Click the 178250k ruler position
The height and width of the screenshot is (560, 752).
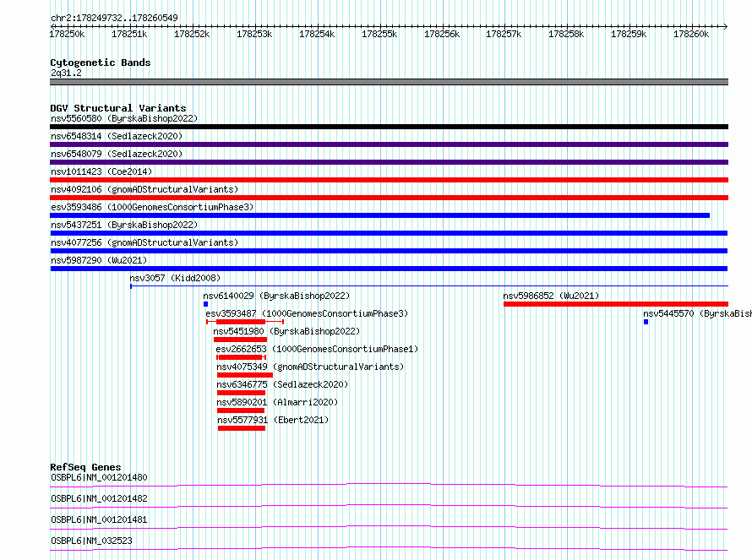point(67,34)
